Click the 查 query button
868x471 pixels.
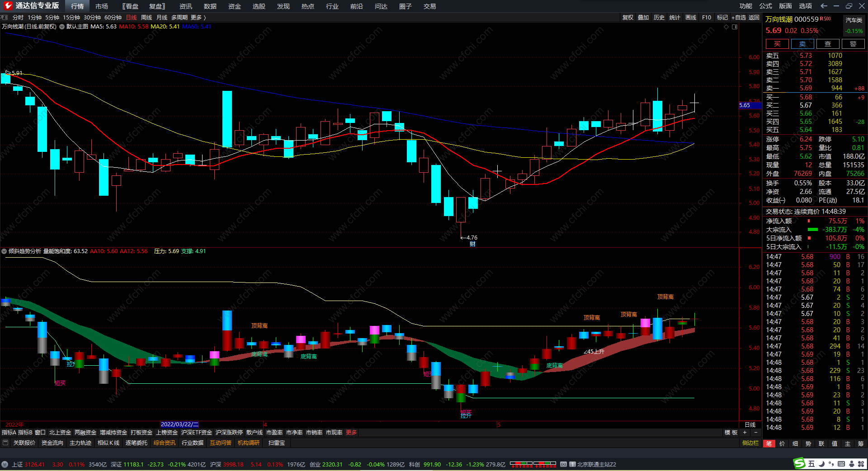click(828, 44)
